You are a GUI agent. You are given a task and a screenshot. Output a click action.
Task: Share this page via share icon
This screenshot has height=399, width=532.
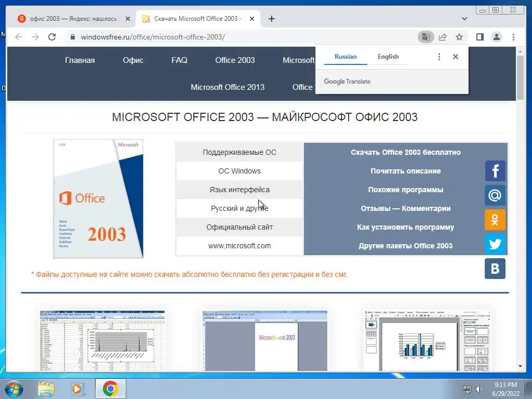pos(443,37)
